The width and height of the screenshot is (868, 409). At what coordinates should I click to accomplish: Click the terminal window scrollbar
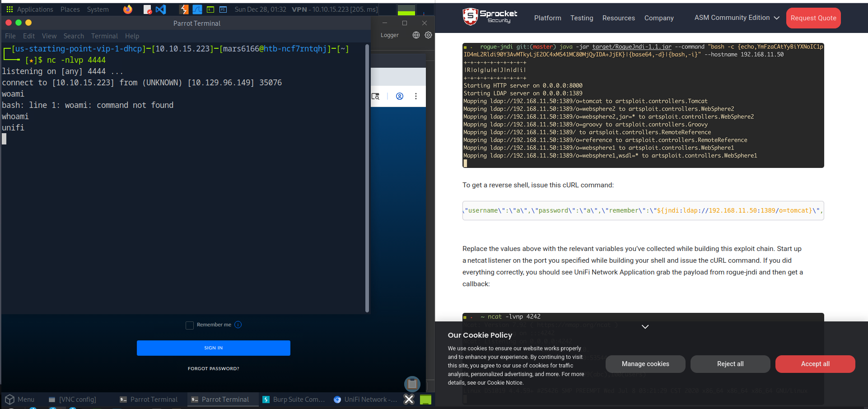(x=367, y=181)
